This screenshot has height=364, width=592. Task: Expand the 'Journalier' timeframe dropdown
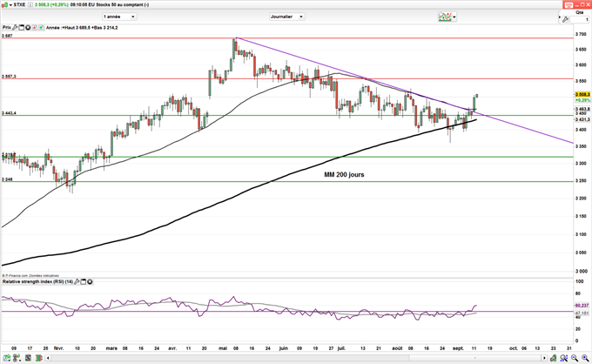(287, 17)
